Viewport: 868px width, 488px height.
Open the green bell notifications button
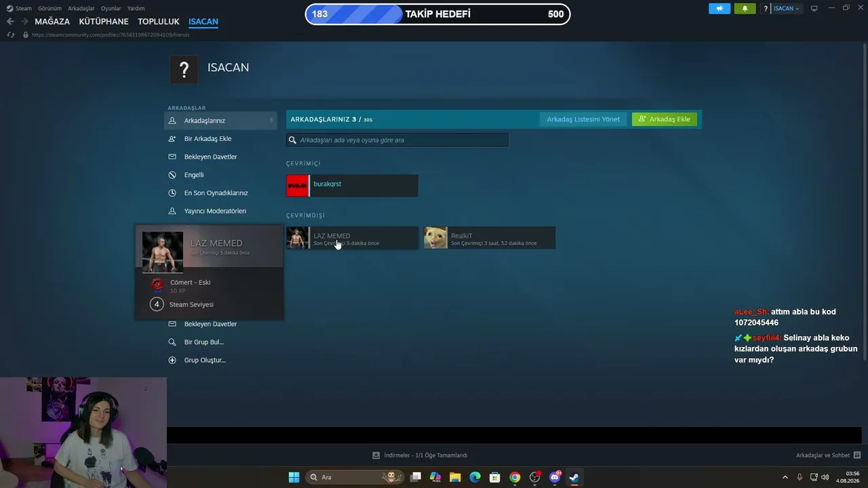point(745,9)
